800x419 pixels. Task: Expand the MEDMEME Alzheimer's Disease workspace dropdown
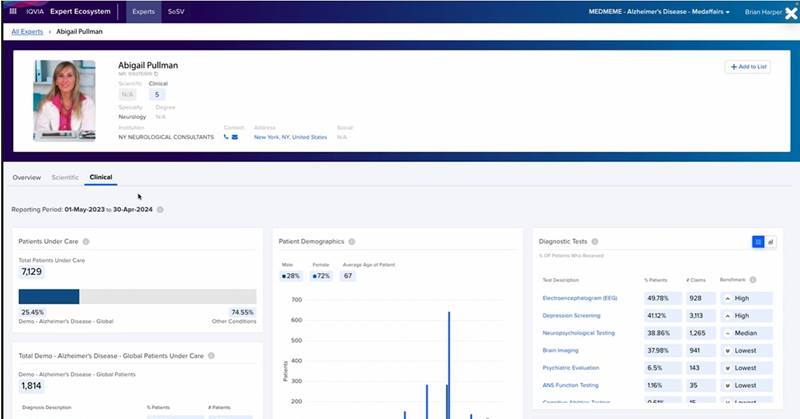tap(659, 12)
